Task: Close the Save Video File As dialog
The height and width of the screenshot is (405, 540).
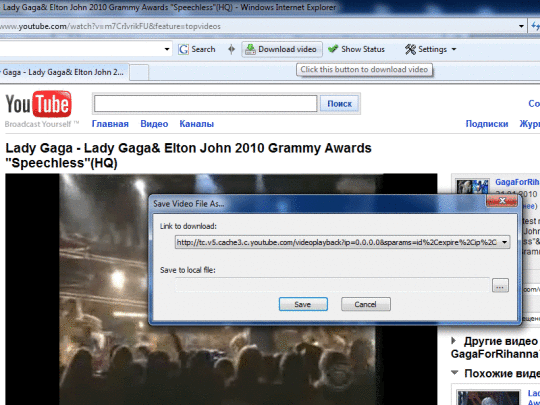Action: coord(502,201)
